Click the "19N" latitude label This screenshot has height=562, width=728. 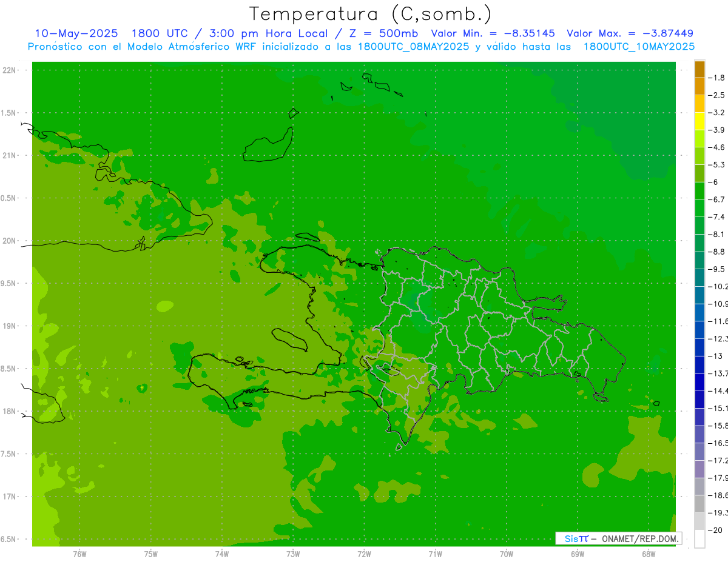pyautogui.click(x=9, y=326)
